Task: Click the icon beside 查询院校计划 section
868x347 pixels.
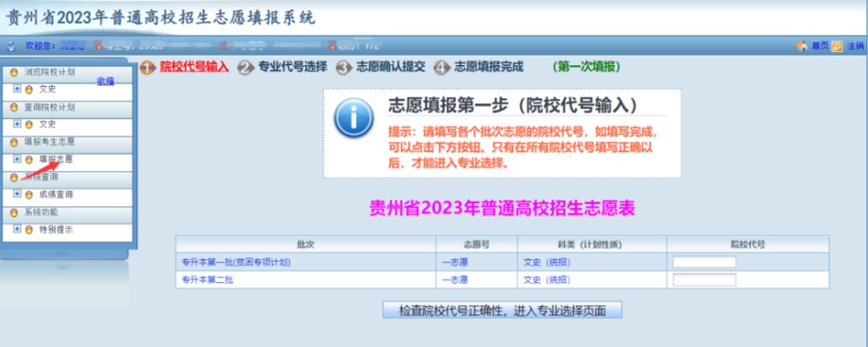Action: pos(14,108)
